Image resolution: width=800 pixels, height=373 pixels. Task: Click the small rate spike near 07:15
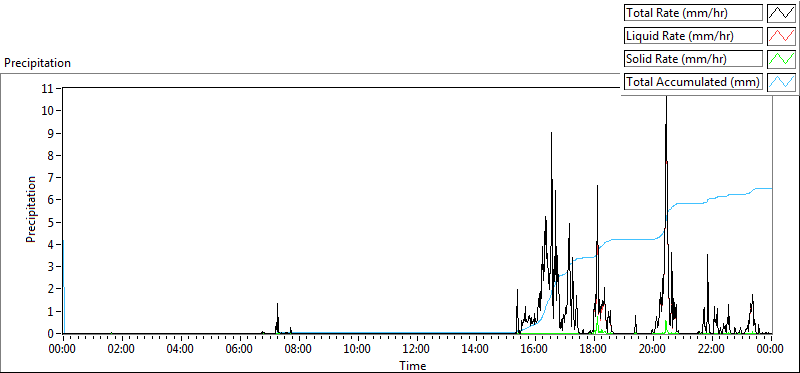278,305
